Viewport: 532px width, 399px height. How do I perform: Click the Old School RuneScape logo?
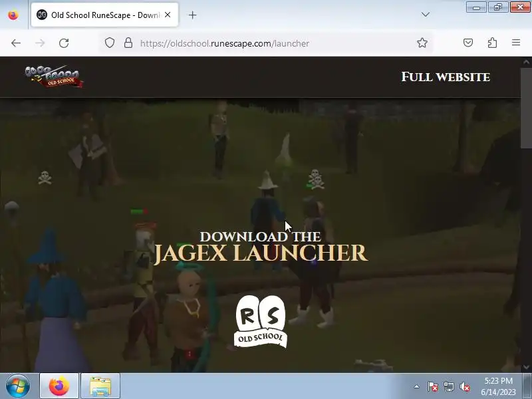54,76
